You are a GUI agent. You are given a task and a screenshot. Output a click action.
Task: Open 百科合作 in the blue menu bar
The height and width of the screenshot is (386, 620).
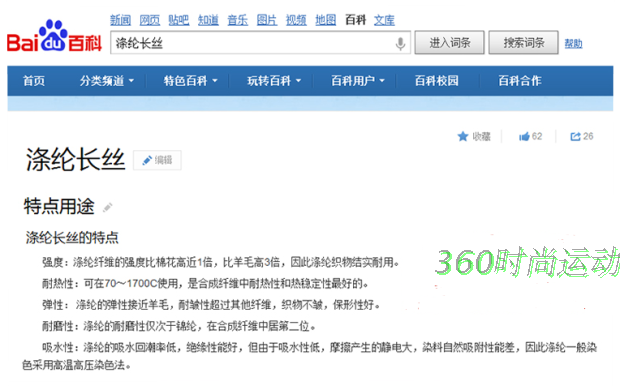click(520, 81)
